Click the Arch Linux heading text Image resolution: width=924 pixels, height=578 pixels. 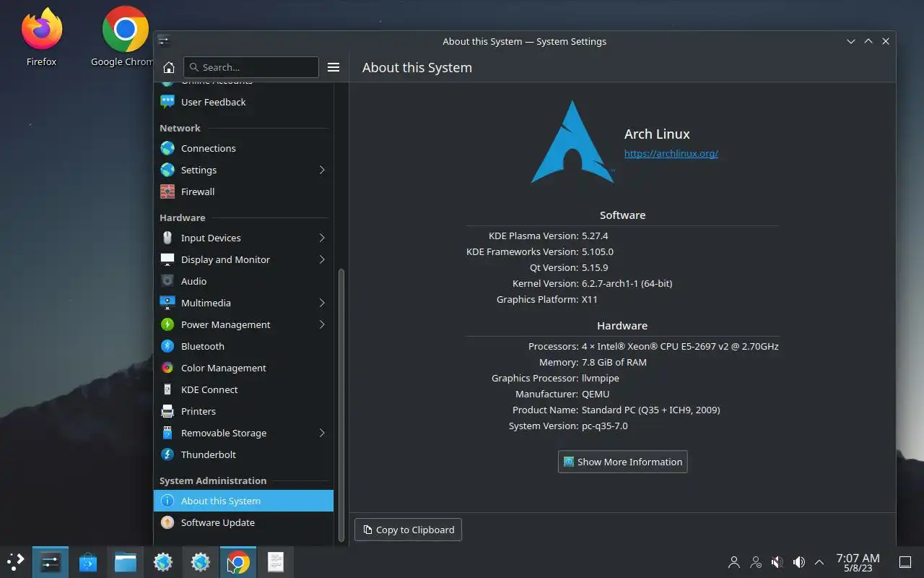(x=657, y=134)
